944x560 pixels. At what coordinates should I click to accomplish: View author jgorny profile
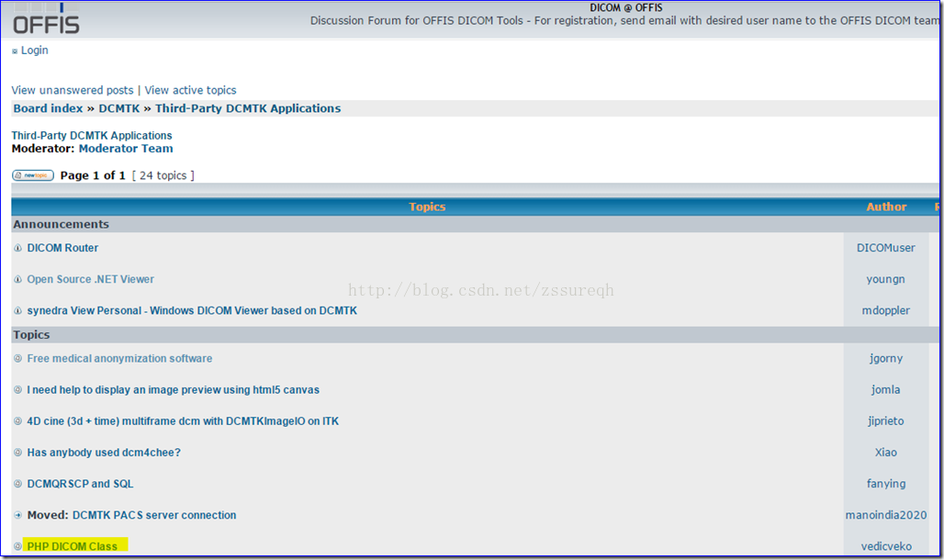pos(885,358)
